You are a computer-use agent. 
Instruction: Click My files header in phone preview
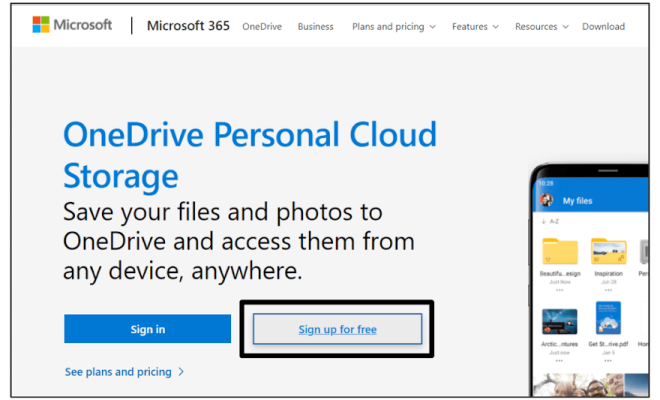(x=578, y=201)
